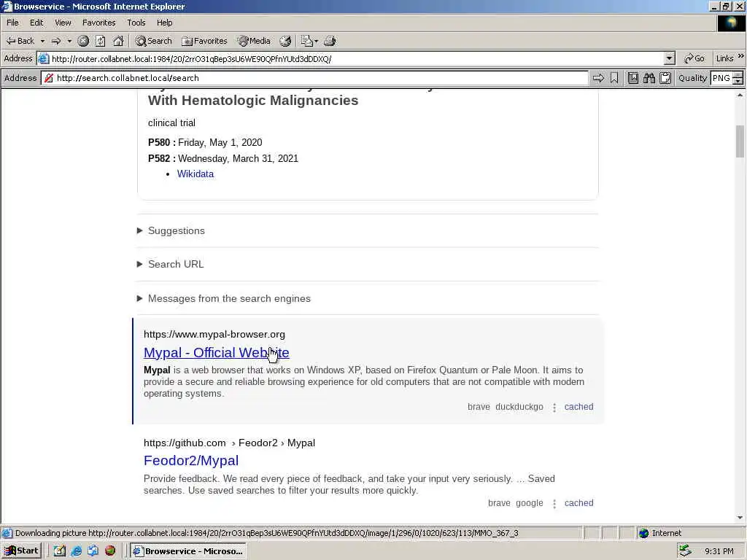Expand the Links toolbar chevron

pos(741,57)
